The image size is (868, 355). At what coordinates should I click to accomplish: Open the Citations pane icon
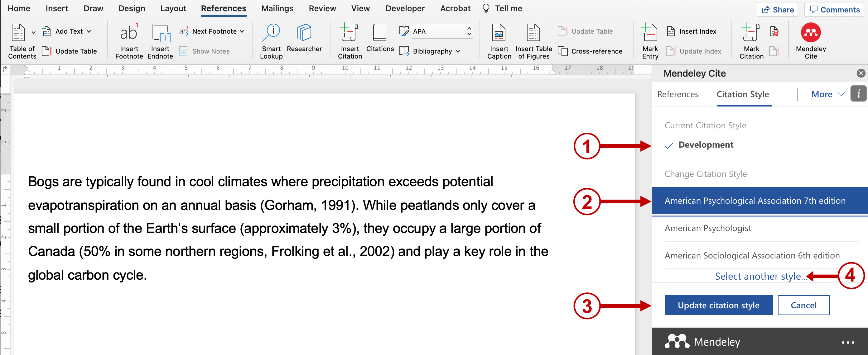pyautogui.click(x=380, y=33)
